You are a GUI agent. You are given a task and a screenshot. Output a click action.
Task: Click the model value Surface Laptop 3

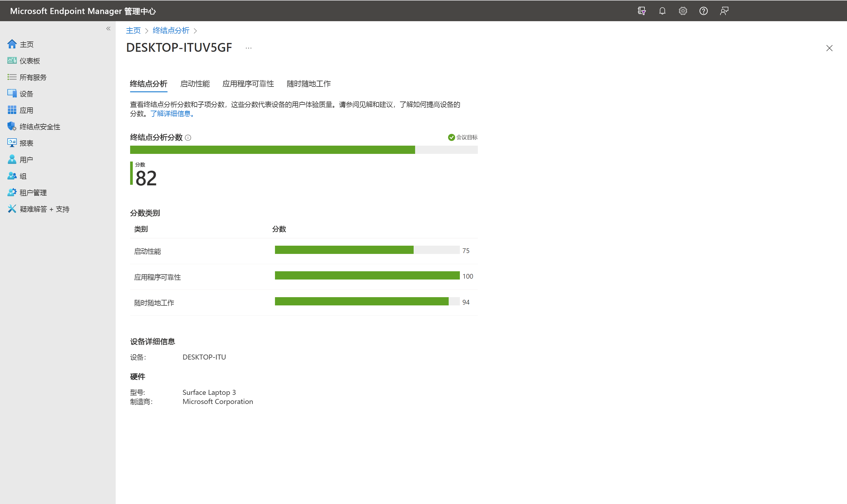(x=209, y=392)
